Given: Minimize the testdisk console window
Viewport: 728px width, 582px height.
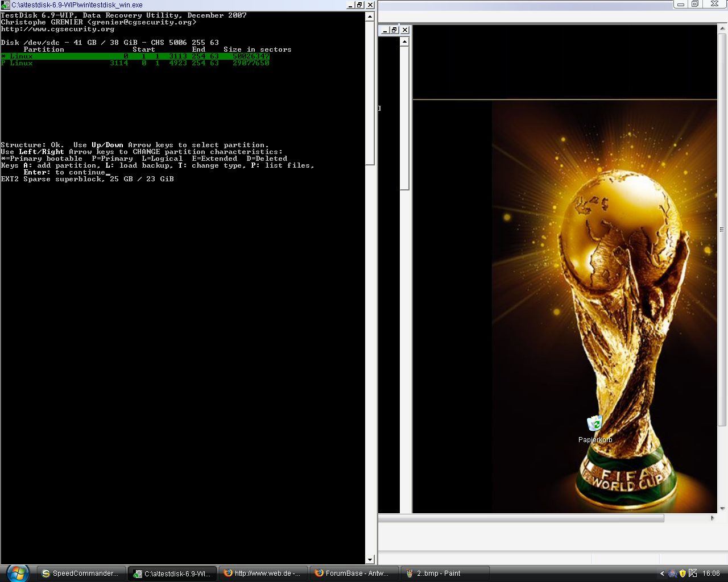Looking at the screenshot, I should pyautogui.click(x=350, y=5).
